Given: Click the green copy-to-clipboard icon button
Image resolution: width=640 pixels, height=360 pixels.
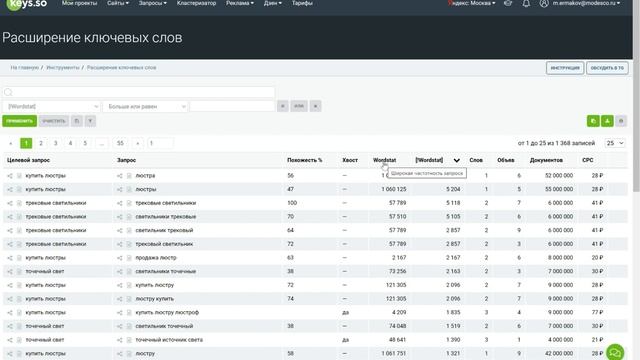Looking at the screenshot, I should (x=593, y=121).
